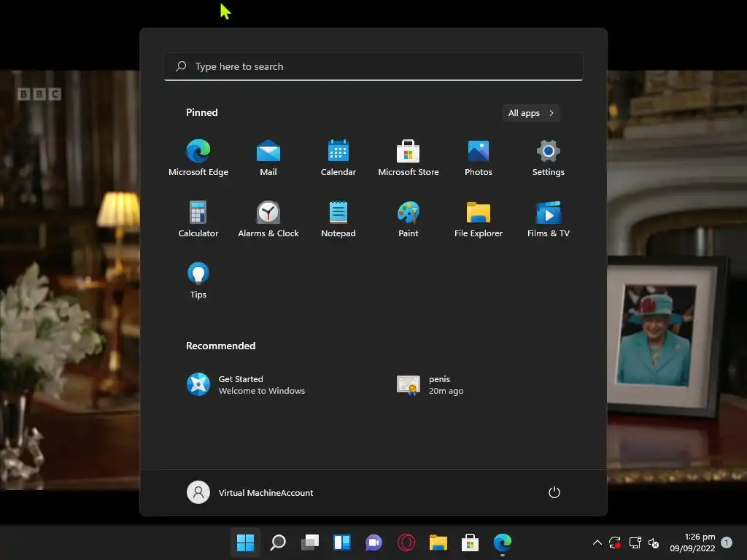747x560 pixels.
Task: Launch the Mail app
Action: (x=268, y=157)
